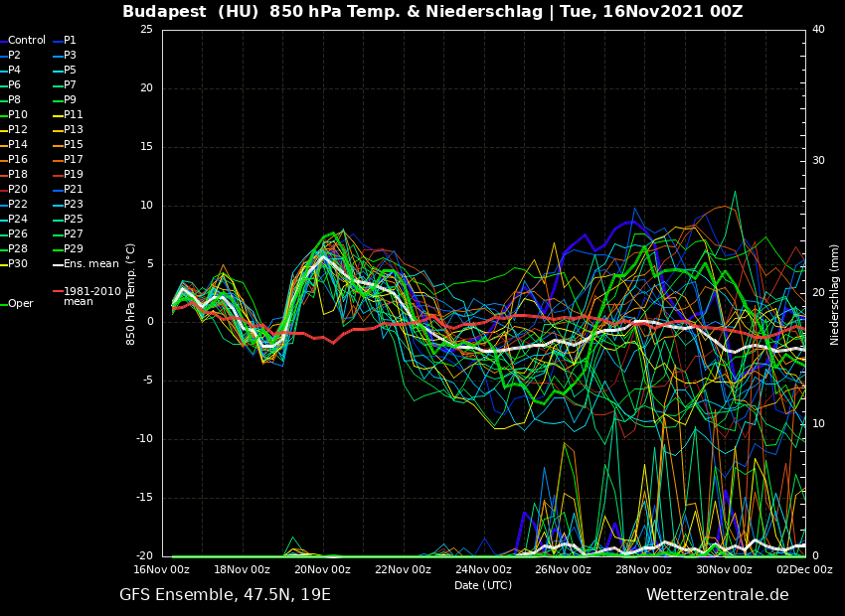Viewport: 845px width, 616px height.
Task: Select the P29 legend entry
Action: (74, 249)
